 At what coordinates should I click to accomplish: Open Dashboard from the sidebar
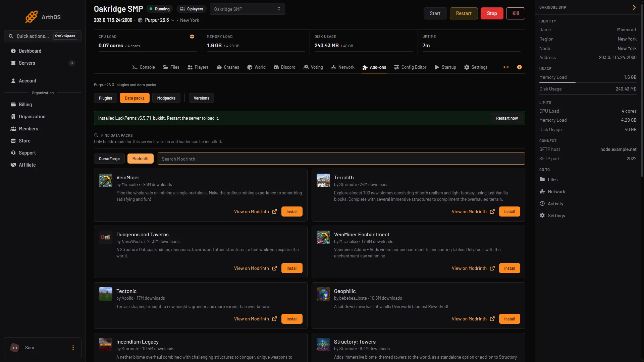point(43,51)
